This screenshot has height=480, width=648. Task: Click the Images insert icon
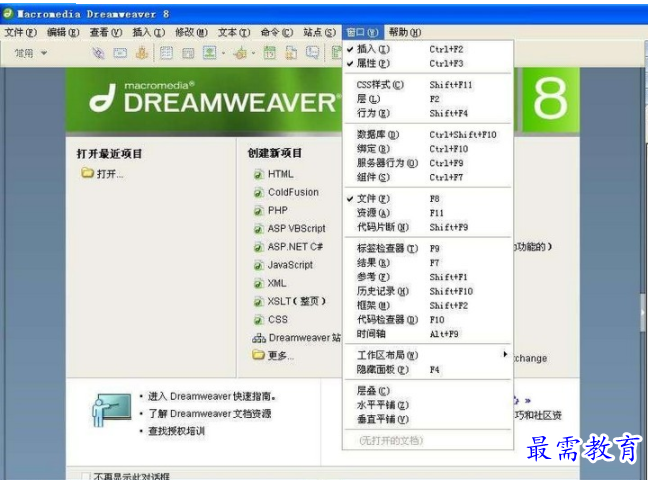coord(210,53)
